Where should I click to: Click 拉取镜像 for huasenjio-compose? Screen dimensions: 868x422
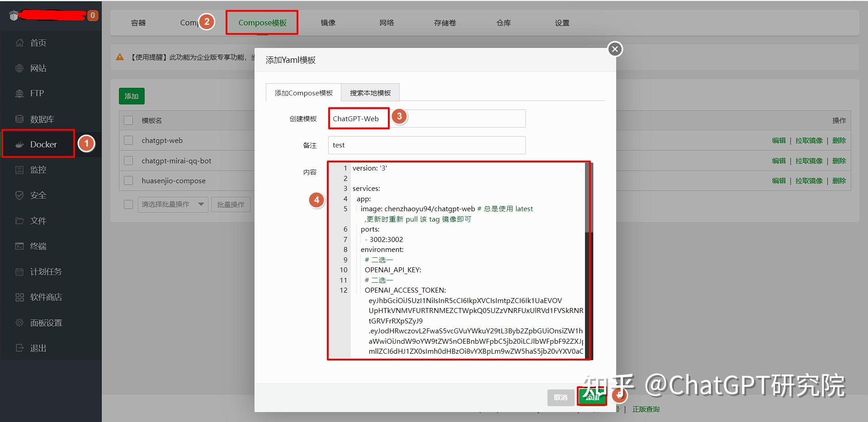click(809, 180)
